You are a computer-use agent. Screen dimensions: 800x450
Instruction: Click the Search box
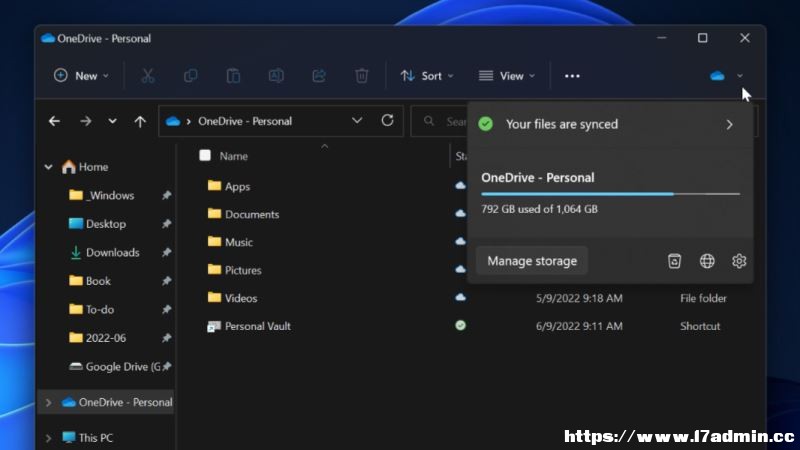[439, 121]
